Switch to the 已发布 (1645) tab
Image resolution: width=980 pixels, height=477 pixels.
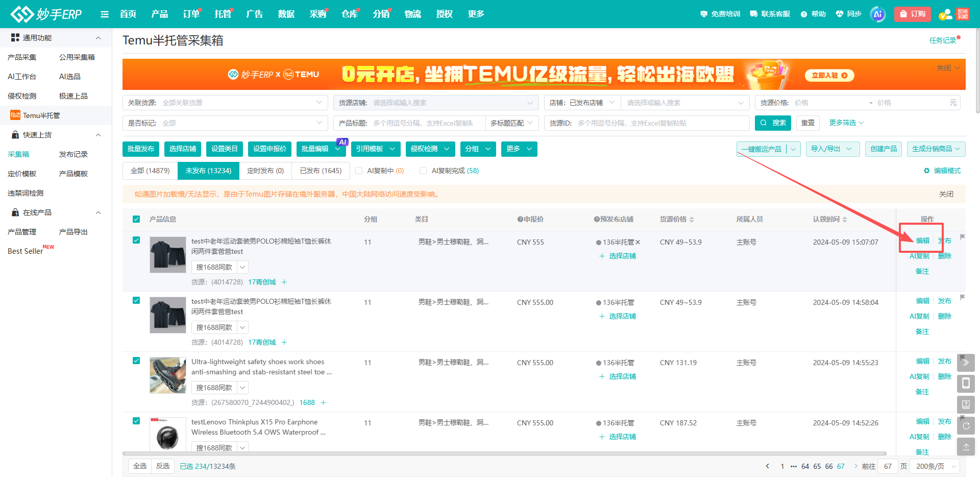pyautogui.click(x=321, y=171)
